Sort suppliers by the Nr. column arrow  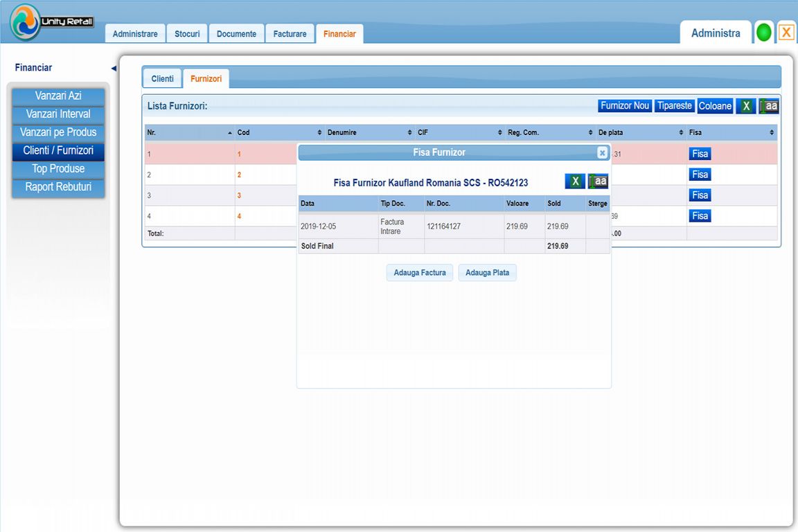(x=230, y=133)
